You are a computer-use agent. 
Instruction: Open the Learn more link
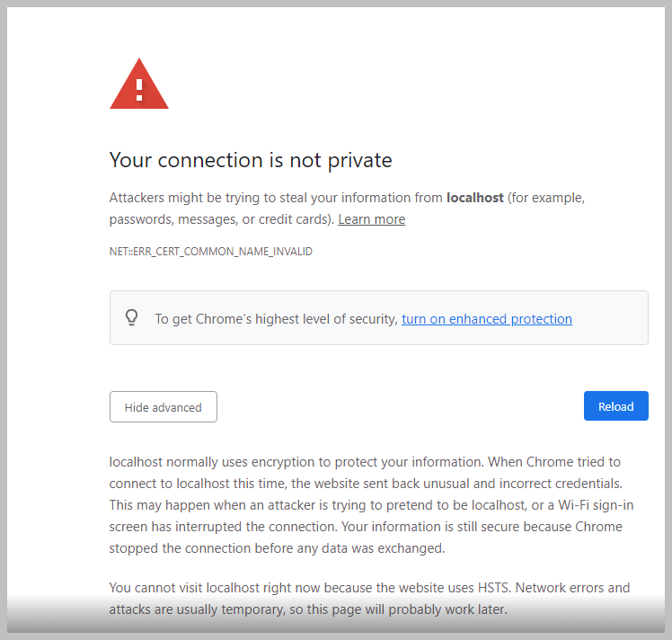372,219
